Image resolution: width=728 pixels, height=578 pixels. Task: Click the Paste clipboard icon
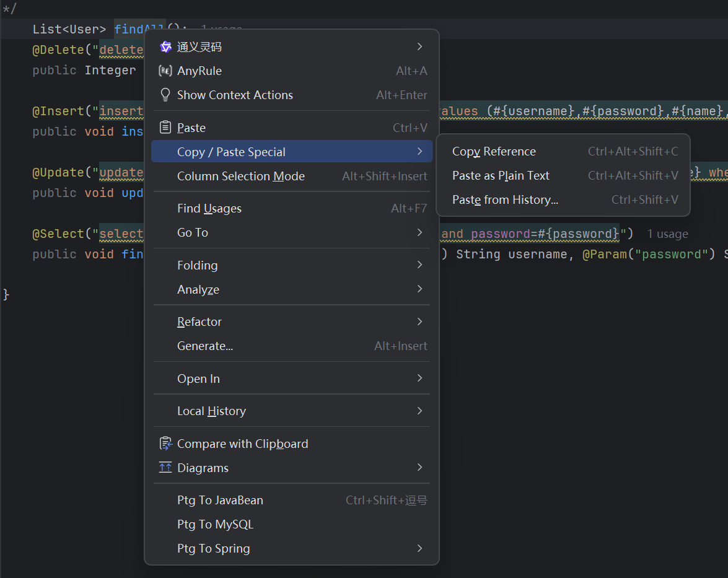165,128
